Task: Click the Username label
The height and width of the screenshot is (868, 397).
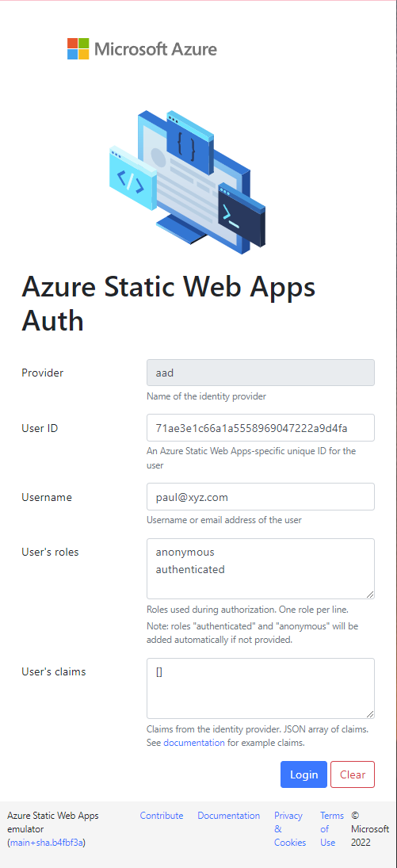Action: pos(47,497)
